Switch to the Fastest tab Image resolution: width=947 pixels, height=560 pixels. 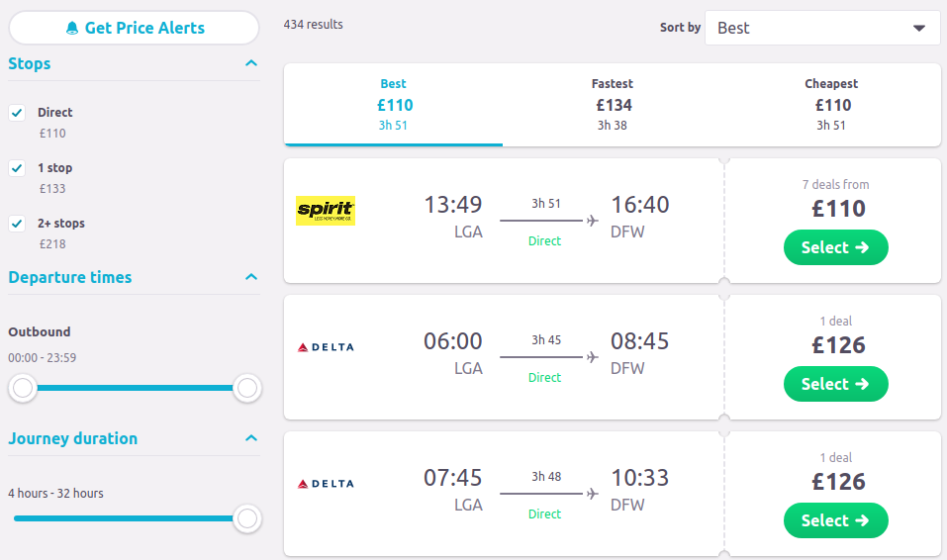coord(613,105)
